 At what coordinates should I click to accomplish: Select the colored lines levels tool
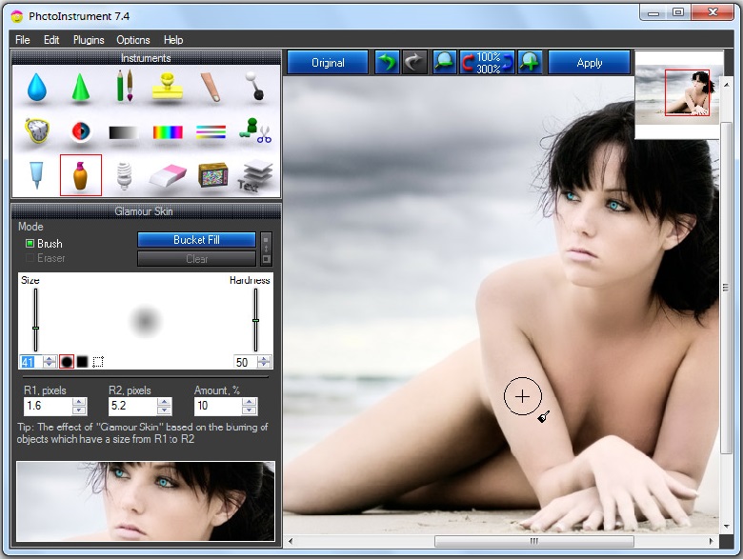click(211, 131)
